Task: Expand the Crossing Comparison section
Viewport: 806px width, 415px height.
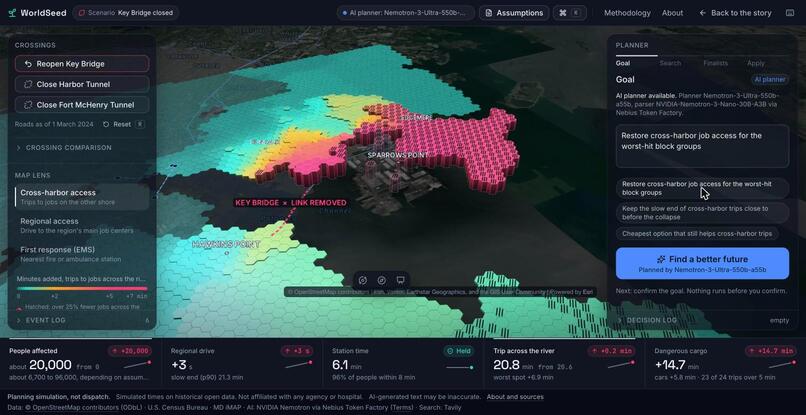Action: click(82, 148)
